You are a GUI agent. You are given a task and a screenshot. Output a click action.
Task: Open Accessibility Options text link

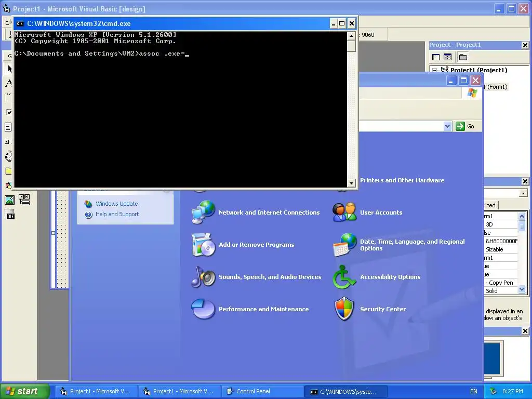click(390, 277)
